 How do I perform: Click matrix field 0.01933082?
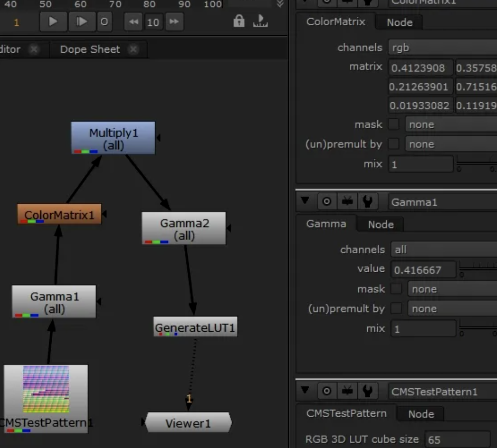tap(420, 105)
